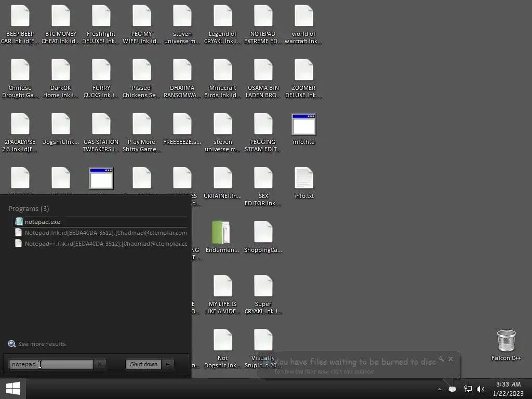Open BTC MONEY CHEAT desktop file
Viewport: 532px width, 399px height.
[61, 25]
